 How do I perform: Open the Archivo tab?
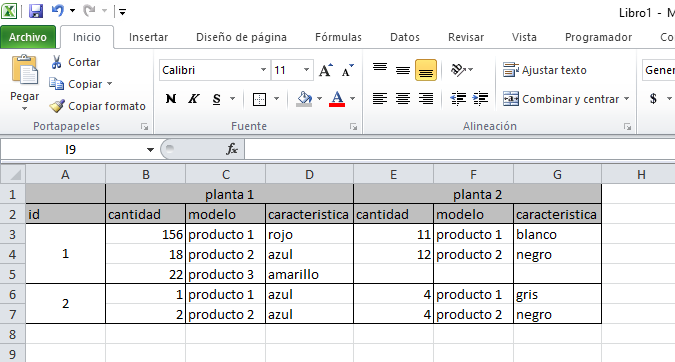(28, 37)
